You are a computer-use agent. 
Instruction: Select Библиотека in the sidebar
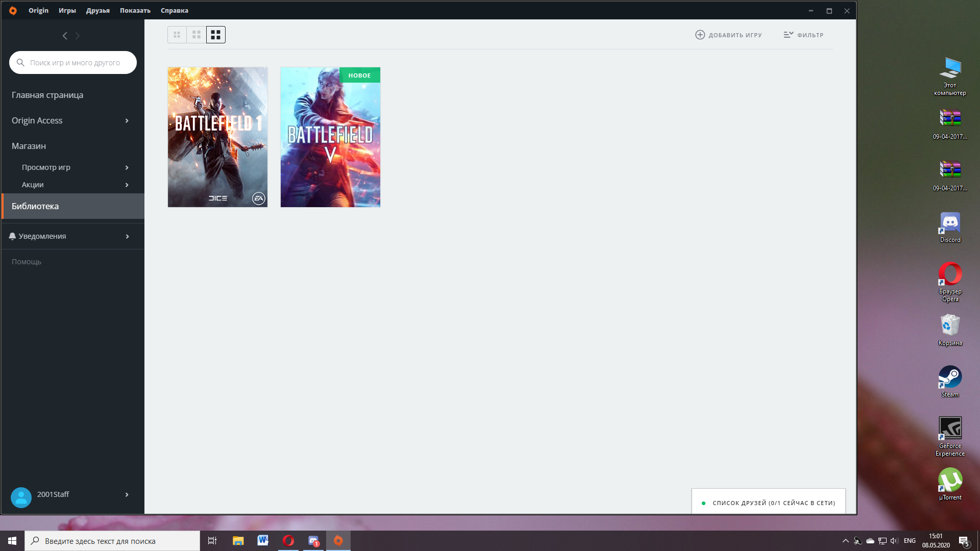tap(72, 206)
